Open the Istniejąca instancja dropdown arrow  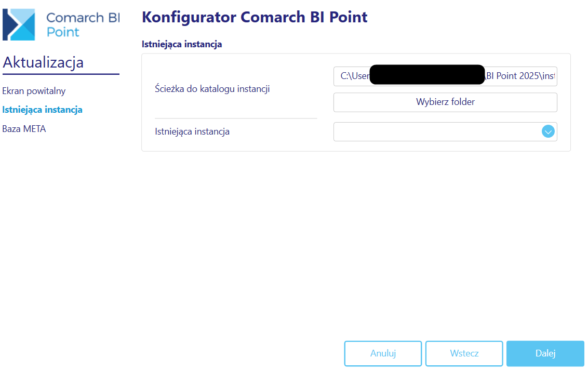[548, 131]
